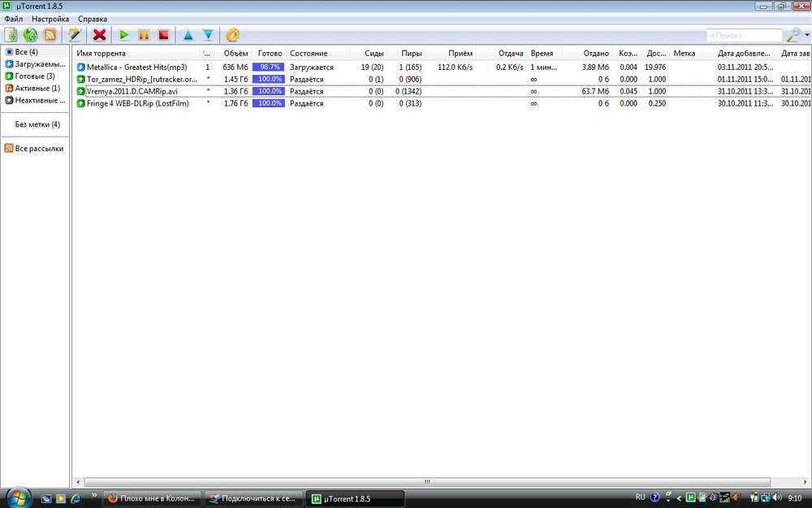The image size is (812, 508).
Task: Click the 100.0% progress bar of Vremya.2011
Action: pyautogui.click(x=268, y=91)
